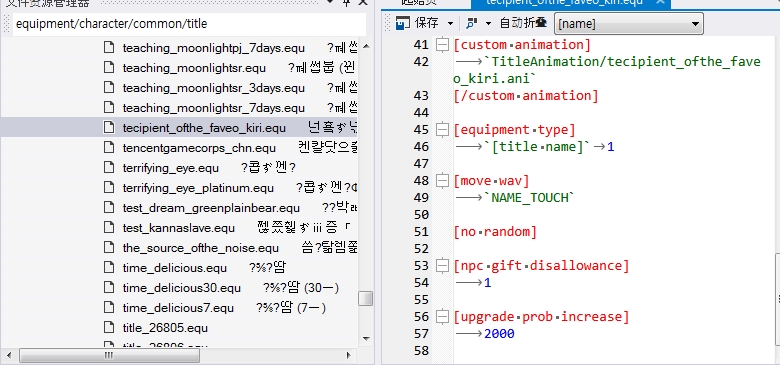Viewport: 780px width, 365px height.
Task: Click the find/search toolbar icon
Action: tap(472, 23)
